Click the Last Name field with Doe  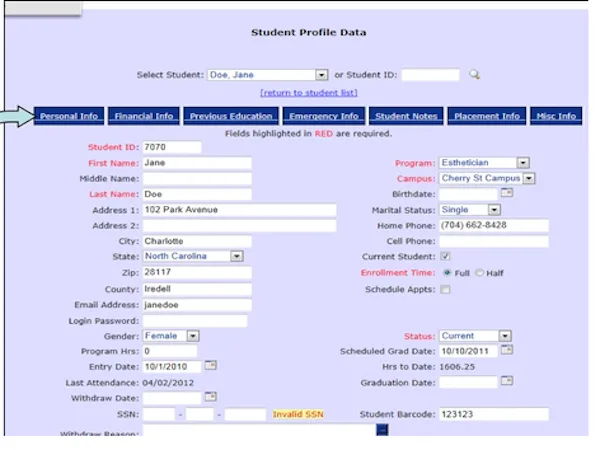coord(197,194)
